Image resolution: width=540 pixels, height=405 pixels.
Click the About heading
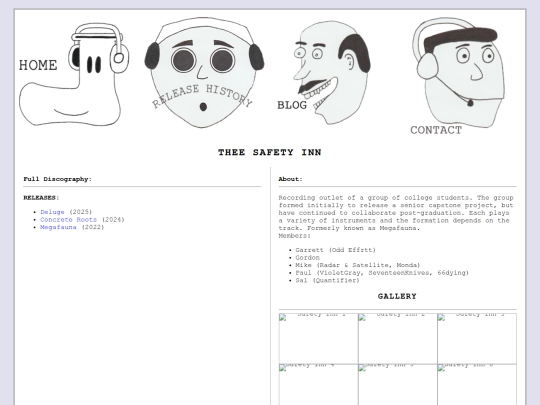290,179
